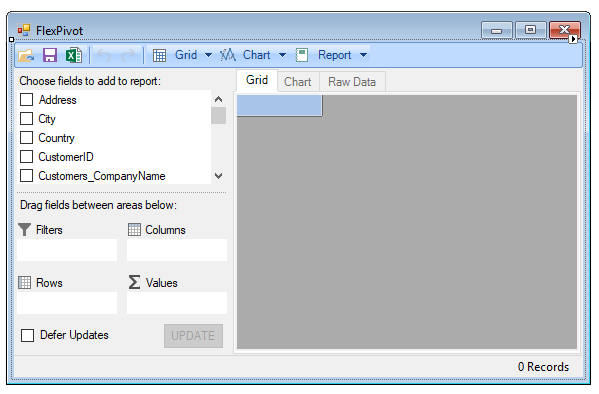Switch to the Grid tab
This screenshot has width=599, height=394.
click(x=257, y=80)
